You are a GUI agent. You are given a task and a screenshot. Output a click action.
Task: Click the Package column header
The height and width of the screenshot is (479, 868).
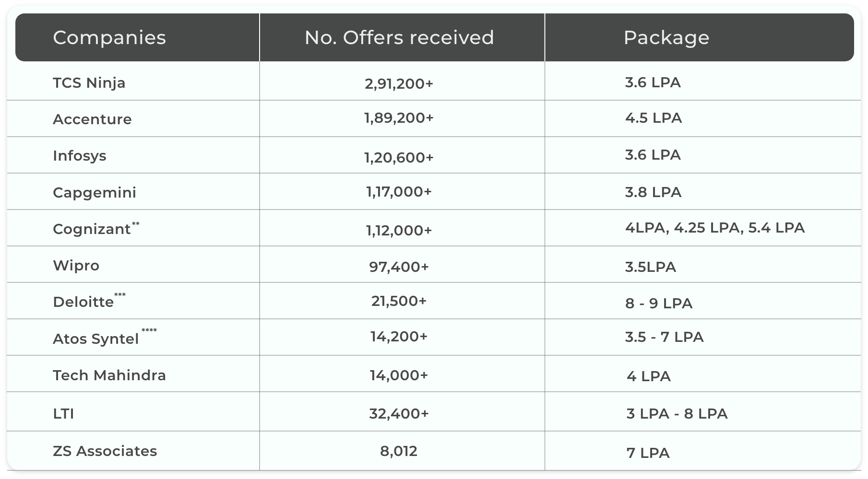[666, 38]
